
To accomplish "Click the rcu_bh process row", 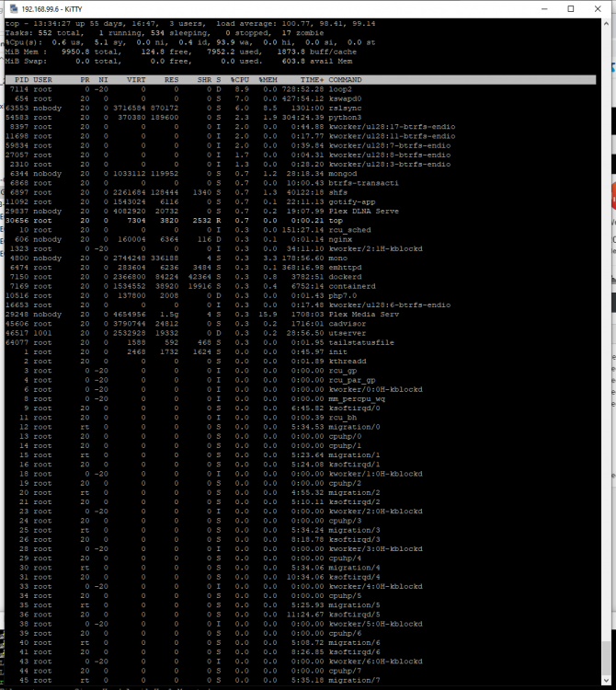I will point(301,418).
